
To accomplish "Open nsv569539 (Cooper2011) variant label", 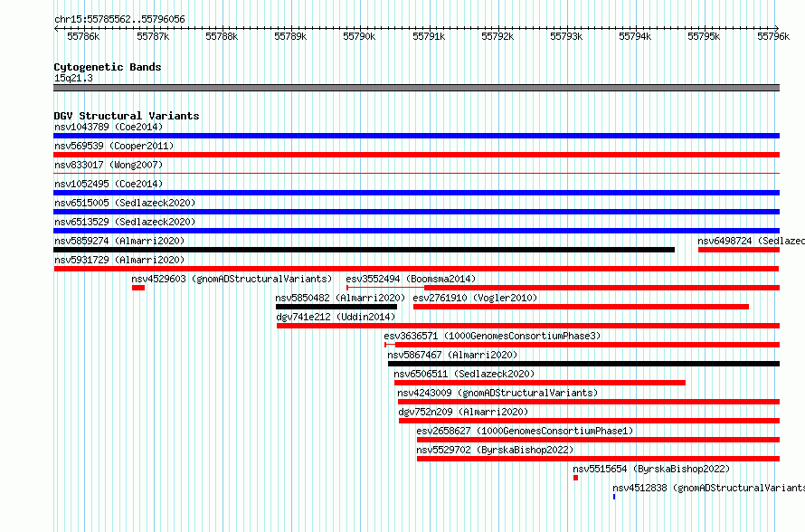I will [x=114, y=146].
